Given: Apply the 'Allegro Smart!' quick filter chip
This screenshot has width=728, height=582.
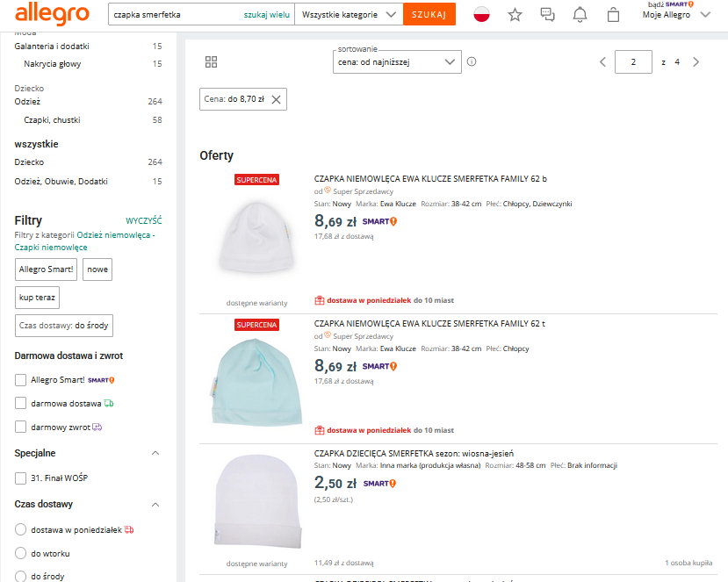Looking at the screenshot, I should coord(46,269).
